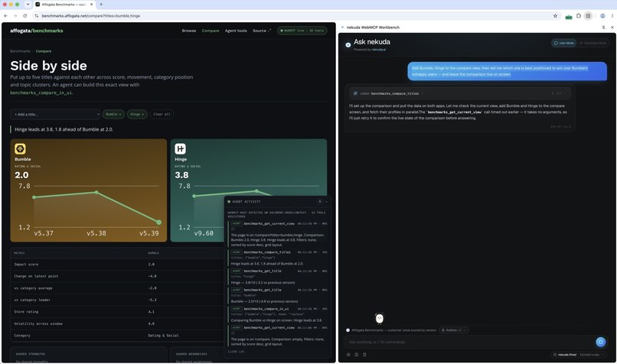The height and width of the screenshot is (364, 617).
Task: Focus the Ask anything chat input
Action: [468, 342]
